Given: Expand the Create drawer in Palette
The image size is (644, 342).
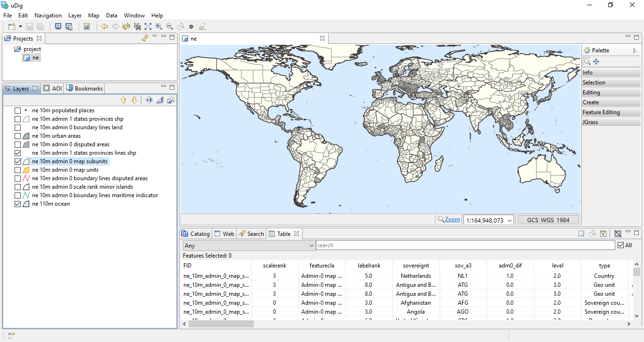Looking at the screenshot, I should (x=611, y=102).
